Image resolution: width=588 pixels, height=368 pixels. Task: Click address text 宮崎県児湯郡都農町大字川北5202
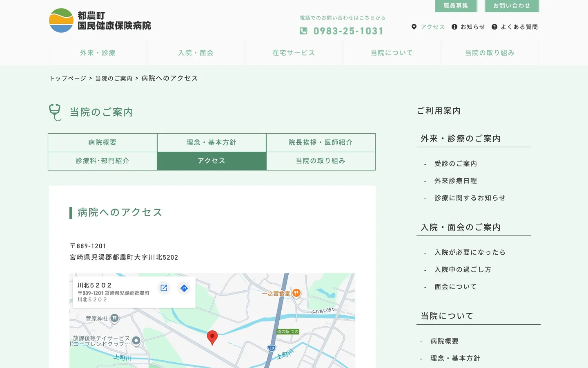[124, 258]
